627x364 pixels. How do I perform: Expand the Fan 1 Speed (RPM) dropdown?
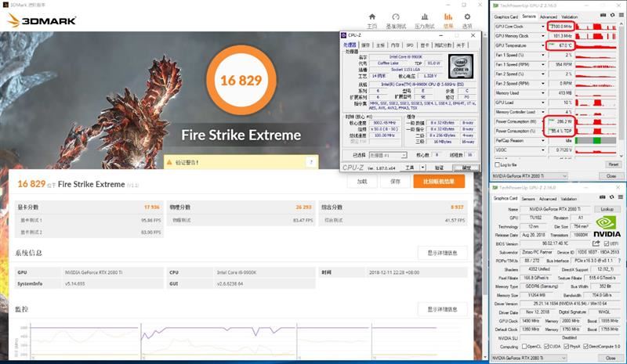pos(543,64)
